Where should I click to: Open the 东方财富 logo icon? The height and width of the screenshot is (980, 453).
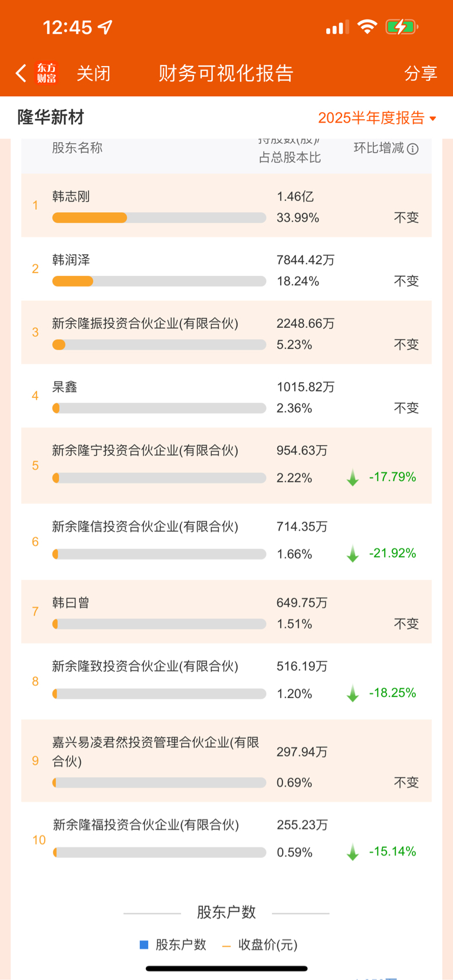[47, 73]
